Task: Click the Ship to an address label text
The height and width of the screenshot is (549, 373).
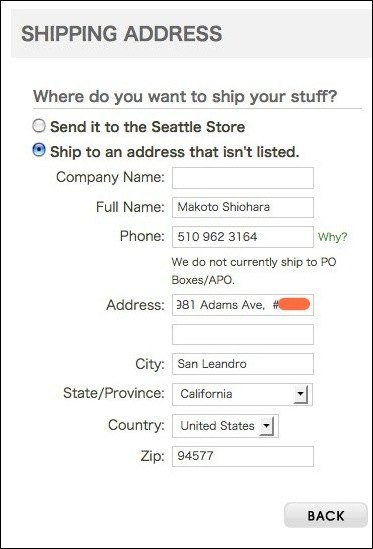Action: point(175,152)
